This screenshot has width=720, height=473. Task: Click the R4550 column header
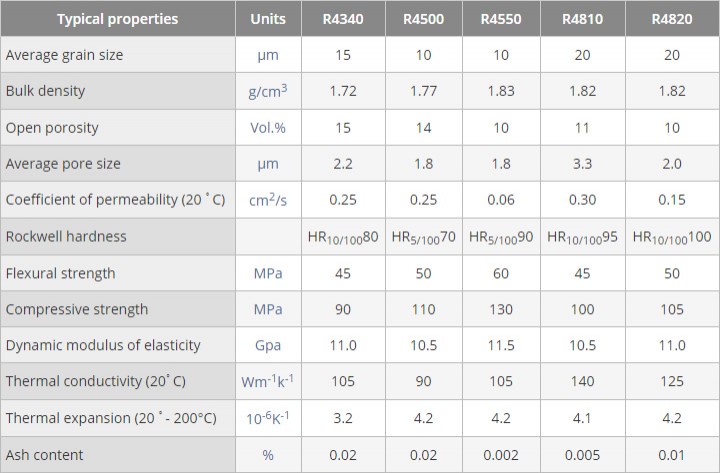point(501,19)
